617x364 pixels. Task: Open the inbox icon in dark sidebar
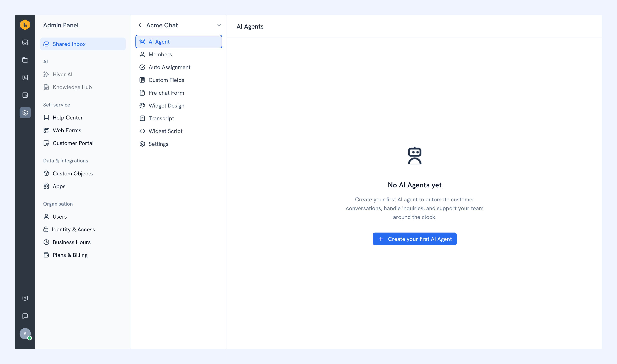(x=25, y=42)
